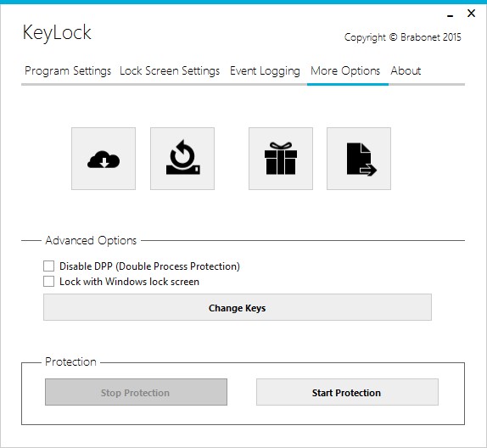Click the Advanced Options section heading

91,240
